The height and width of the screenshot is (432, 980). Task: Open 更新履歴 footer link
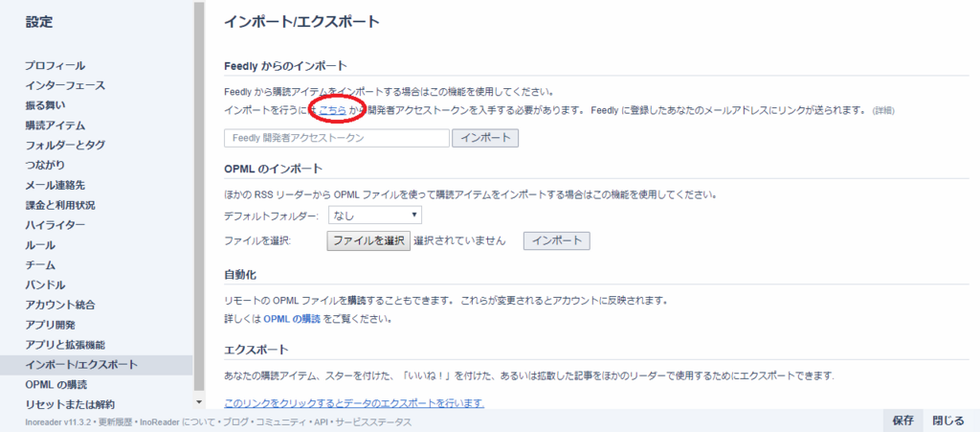(113, 422)
